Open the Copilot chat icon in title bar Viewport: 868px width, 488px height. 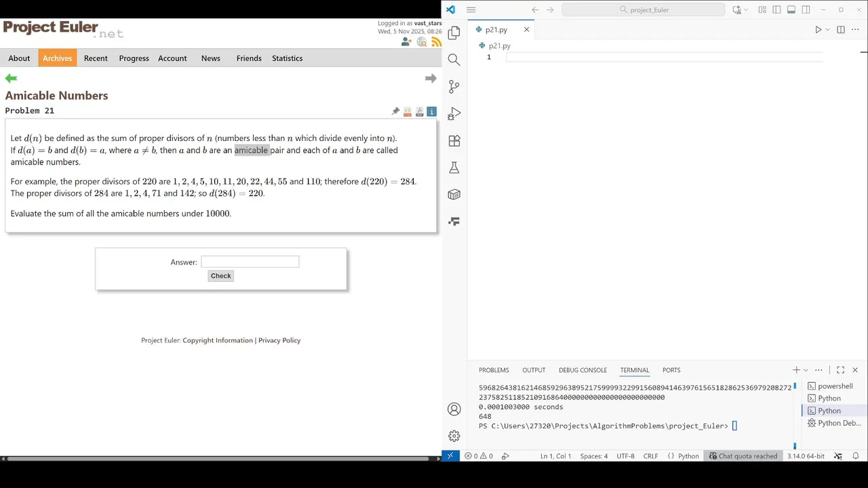(x=737, y=10)
